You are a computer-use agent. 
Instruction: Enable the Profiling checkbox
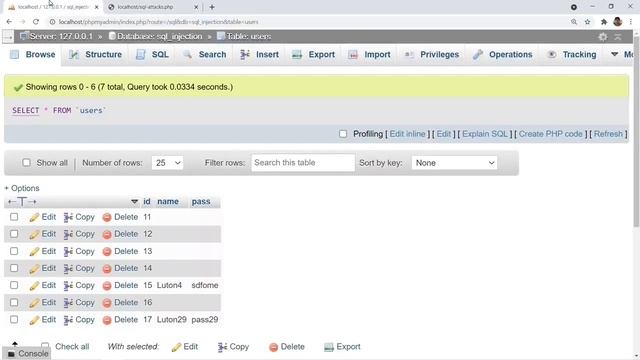(x=343, y=134)
